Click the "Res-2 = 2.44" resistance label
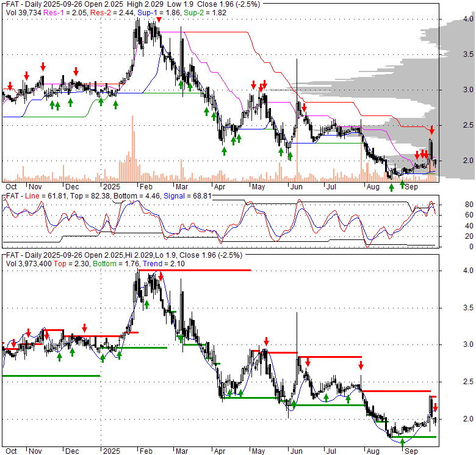Image resolution: width=476 pixels, height=455 pixels. (113, 13)
